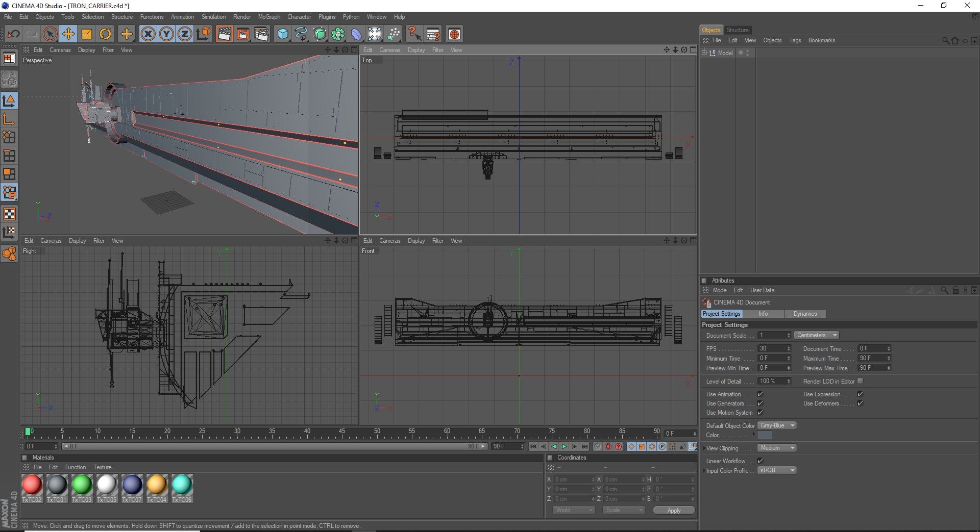Expand the Model object in Objects tree

pos(704,53)
